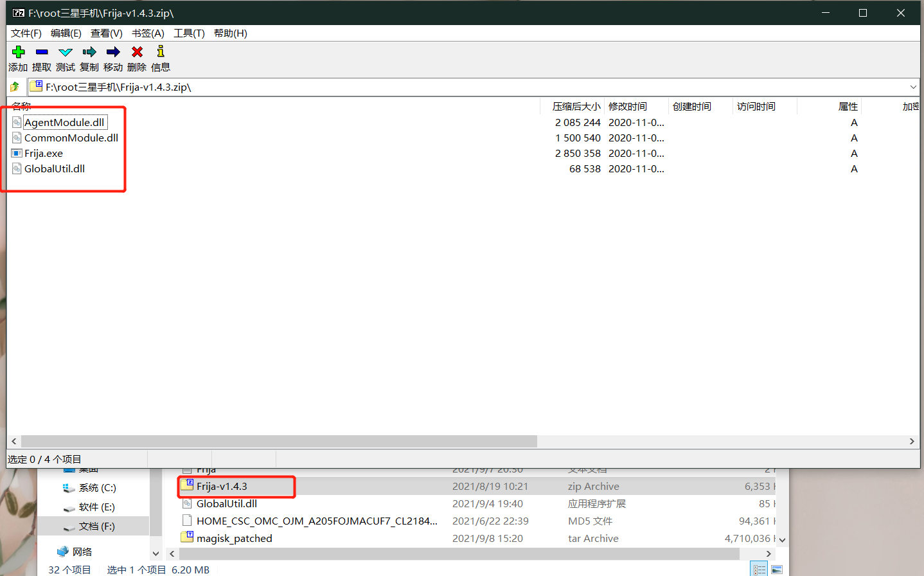The image size is (924, 576).
Task: Click Explorer horizontal scroll right arrow
Action: [x=769, y=553]
